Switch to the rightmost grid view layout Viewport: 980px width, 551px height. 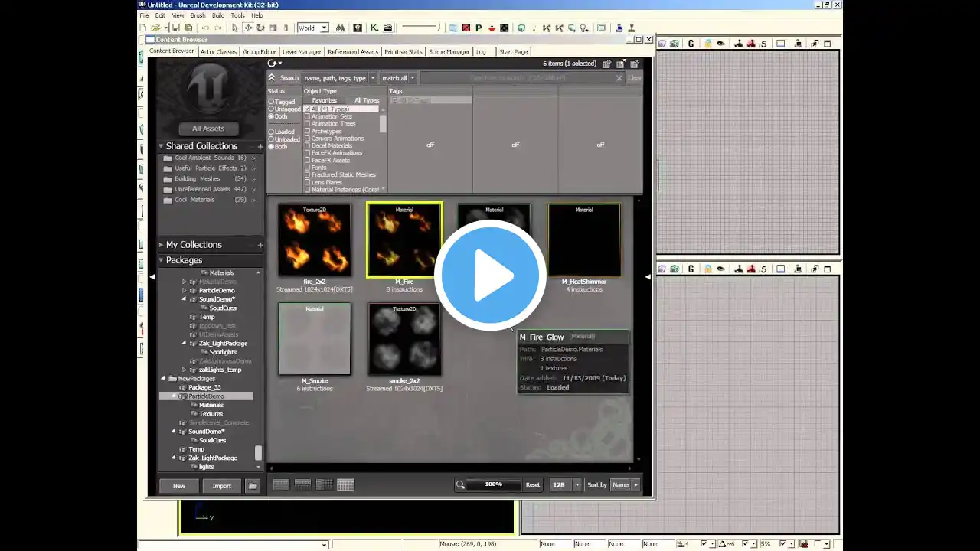click(x=345, y=484)
